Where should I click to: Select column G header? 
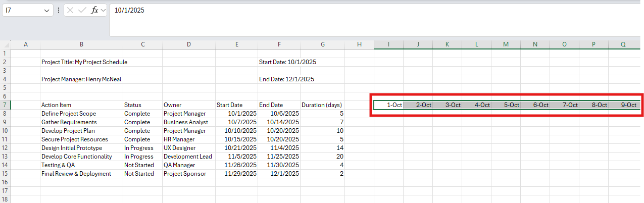tap(323, 44)
